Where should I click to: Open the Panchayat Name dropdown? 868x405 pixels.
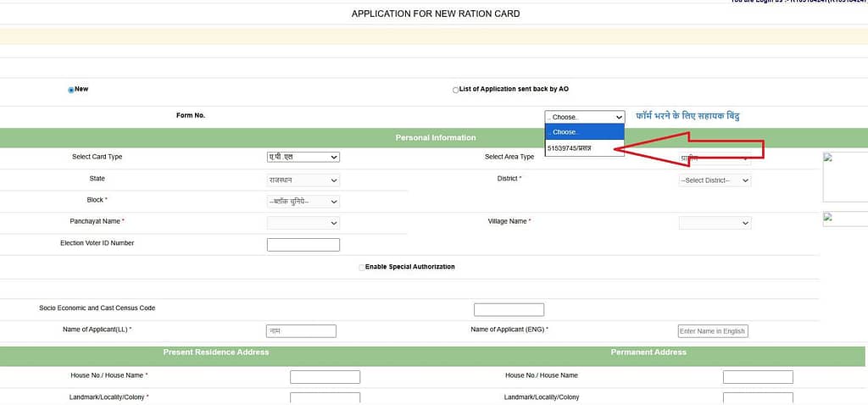303,223
